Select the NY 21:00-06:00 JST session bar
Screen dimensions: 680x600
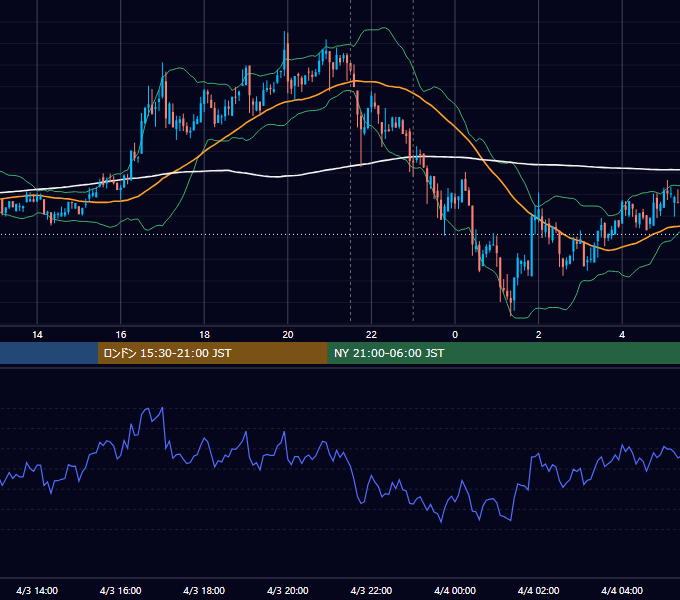click(503, 353)
